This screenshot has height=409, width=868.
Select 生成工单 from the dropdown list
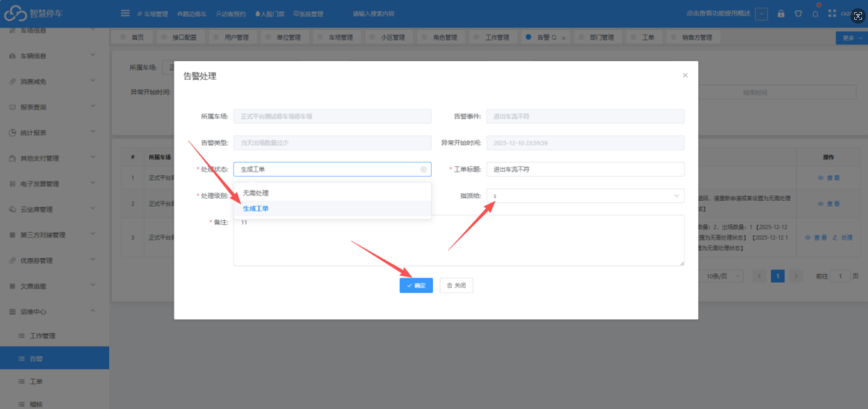332,209
